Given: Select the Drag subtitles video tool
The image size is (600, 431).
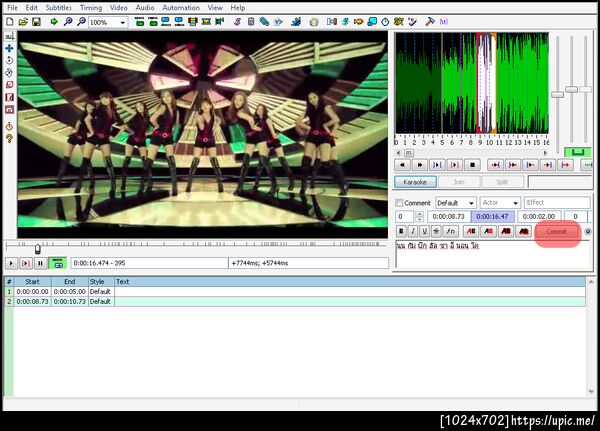Looking at the screenshot, I should (x=9, y=48).
